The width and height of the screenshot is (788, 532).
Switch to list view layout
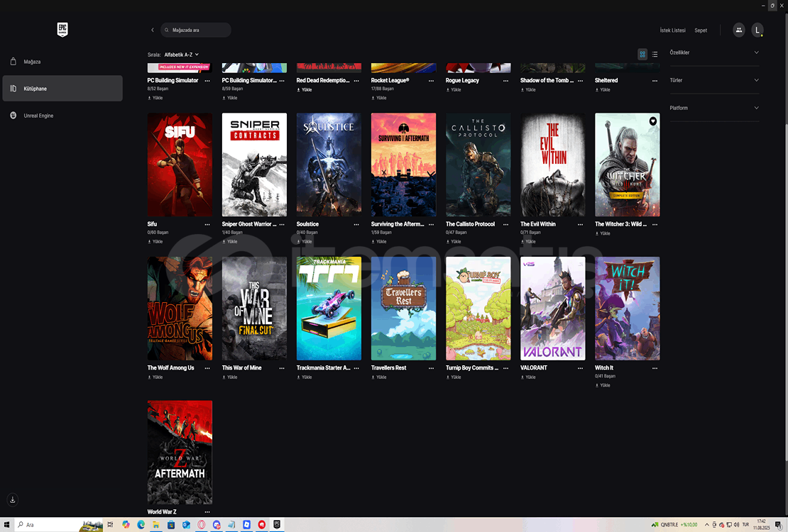[655, 54]
